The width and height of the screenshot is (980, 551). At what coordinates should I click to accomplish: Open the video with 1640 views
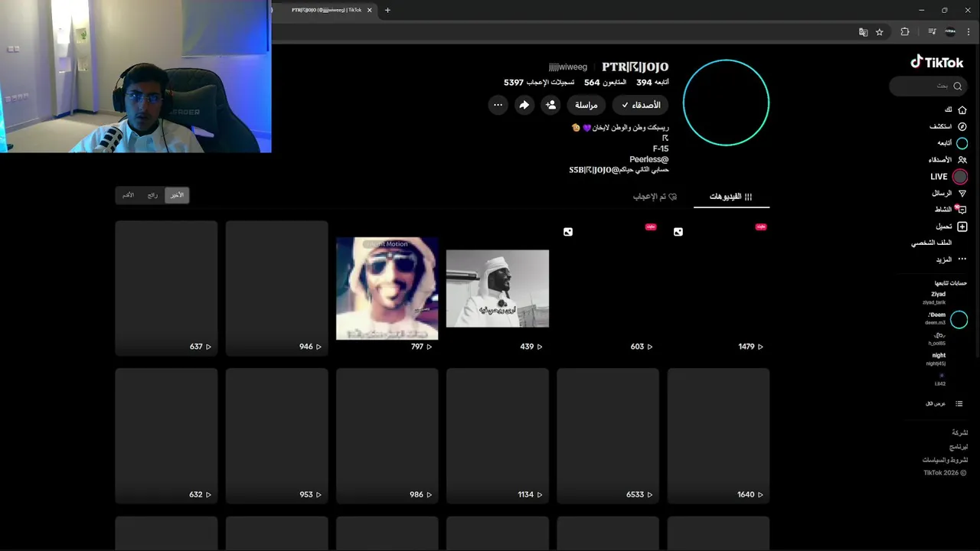[718, 436]
